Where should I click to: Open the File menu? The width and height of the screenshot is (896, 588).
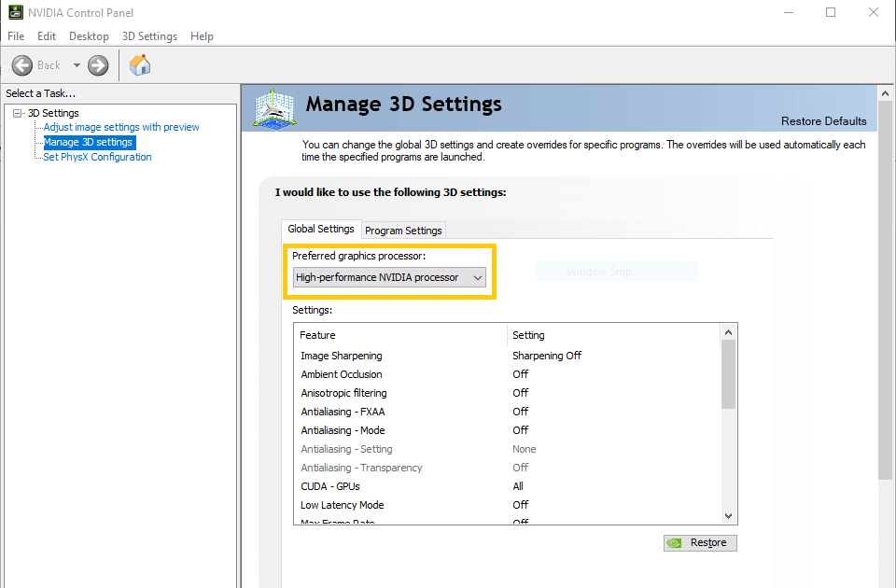16,36
